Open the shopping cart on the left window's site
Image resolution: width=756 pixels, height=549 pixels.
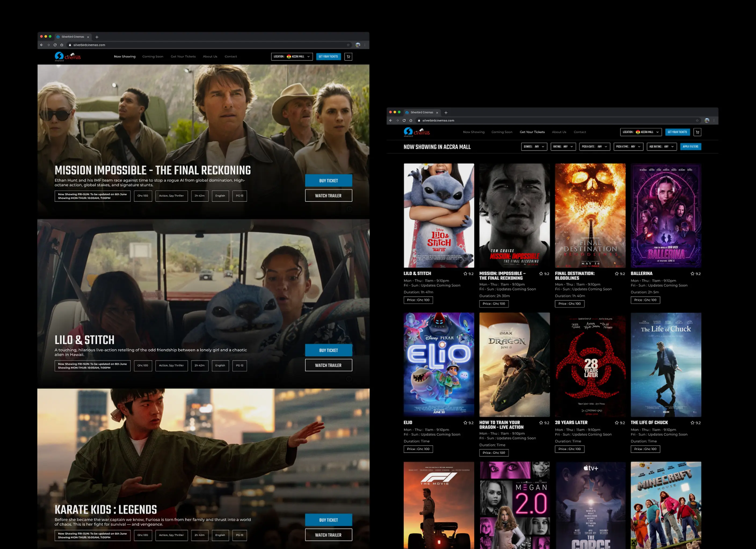348,57
